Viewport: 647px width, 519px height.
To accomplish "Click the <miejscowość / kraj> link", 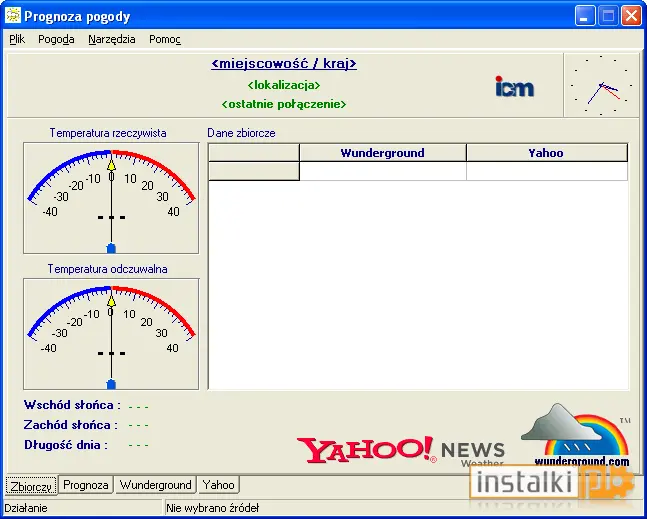I will 284,64.
